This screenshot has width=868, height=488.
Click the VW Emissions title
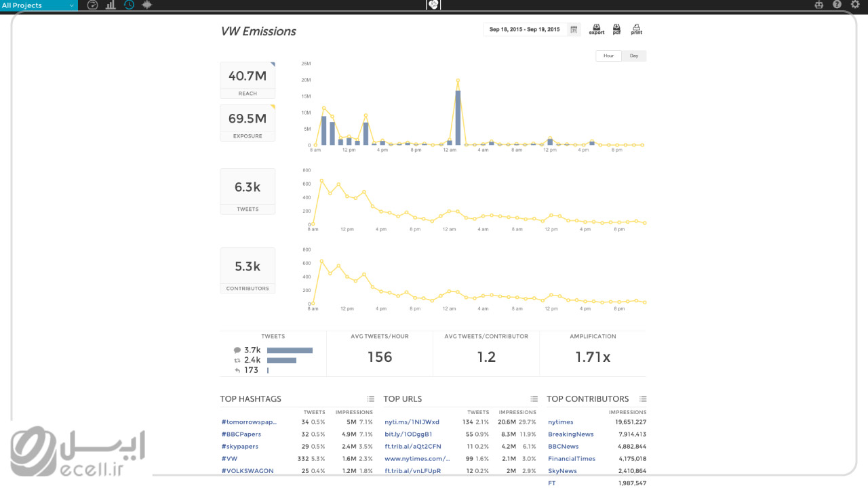[x=258, y=31]
